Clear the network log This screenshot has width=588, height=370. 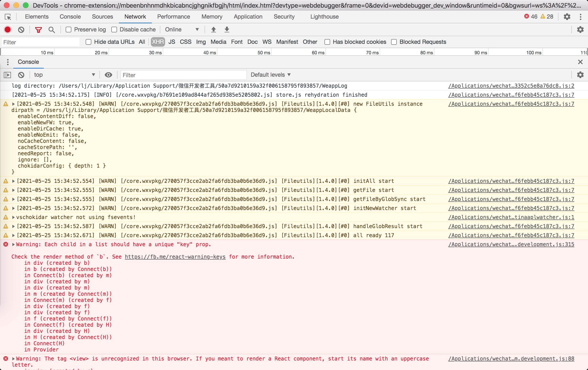[x=21, y=30]
